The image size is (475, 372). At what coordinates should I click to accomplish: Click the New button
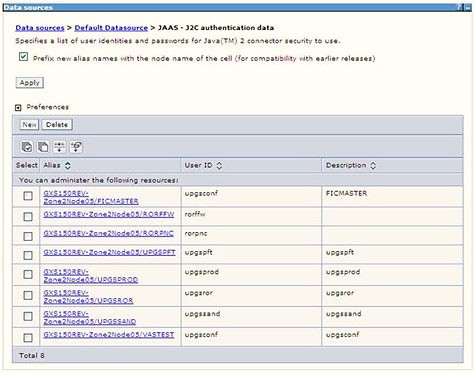click(29, 125)
